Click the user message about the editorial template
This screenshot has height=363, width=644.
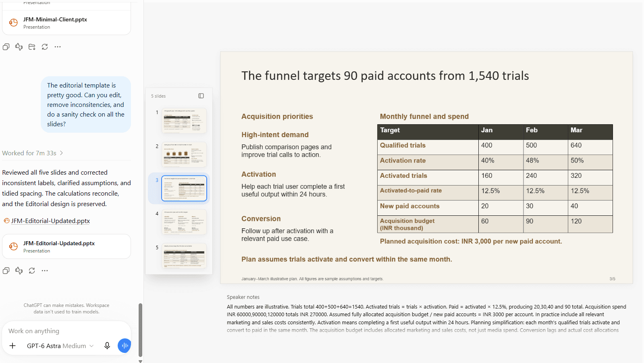pos(86,104)
